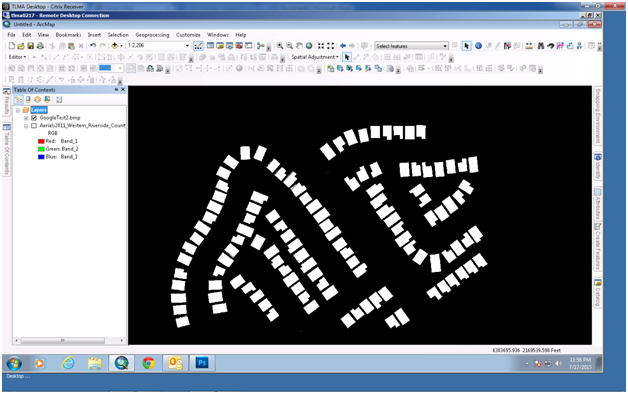The image size is (628, 394).
Task: Open the Selection menu
Action: tap(118, 35)
